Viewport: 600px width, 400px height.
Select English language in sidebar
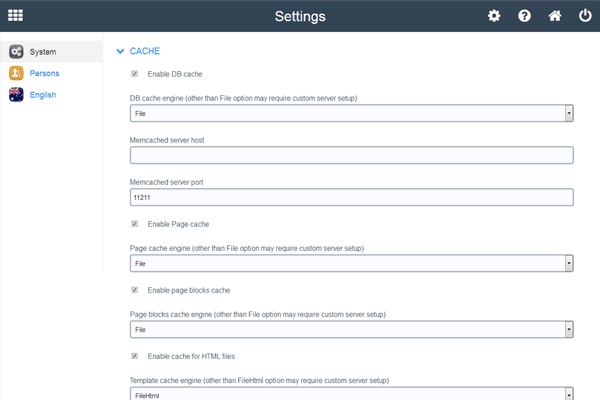click(42, 95)
